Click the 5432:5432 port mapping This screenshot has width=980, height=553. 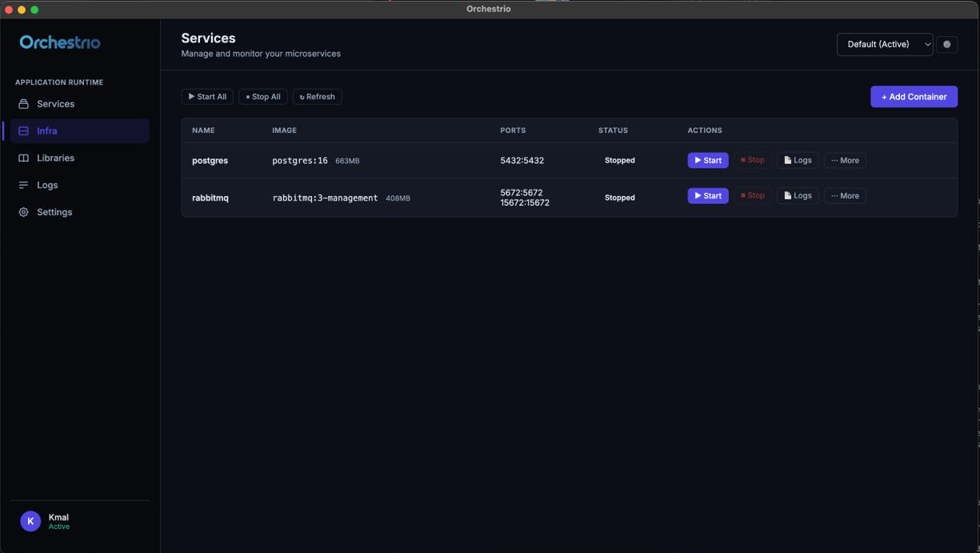(x=522, y=161)
